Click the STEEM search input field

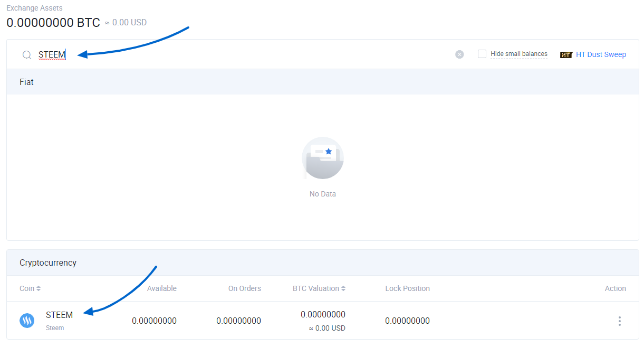tap(243, 54)
